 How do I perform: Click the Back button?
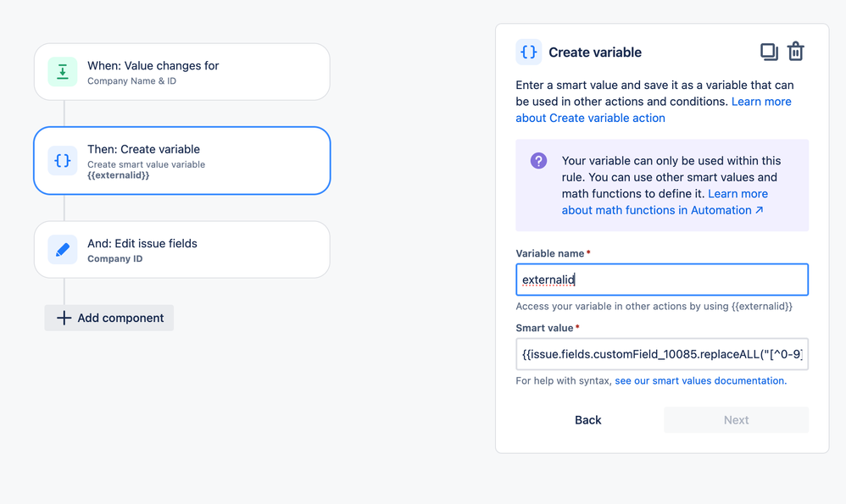click(588, 420)
